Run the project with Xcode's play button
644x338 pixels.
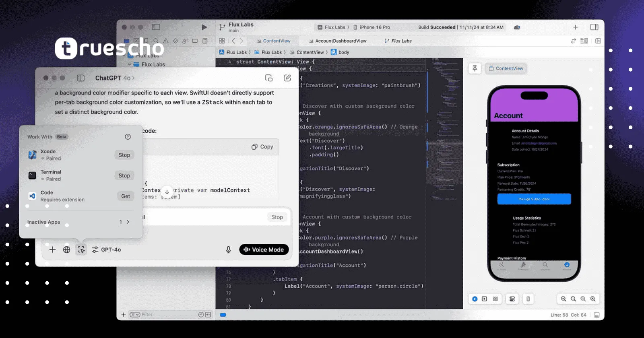204,27
